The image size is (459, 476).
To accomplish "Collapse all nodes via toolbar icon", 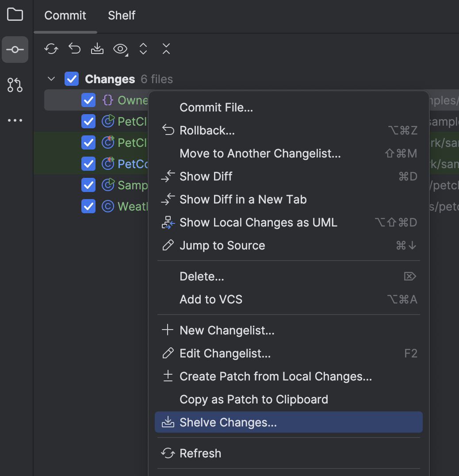I will pos(166,49).
